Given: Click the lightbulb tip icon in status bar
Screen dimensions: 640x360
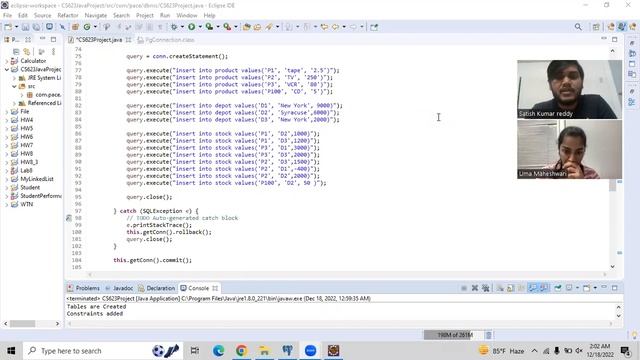Looking at the screenshot, I should (x=634, y=335).
